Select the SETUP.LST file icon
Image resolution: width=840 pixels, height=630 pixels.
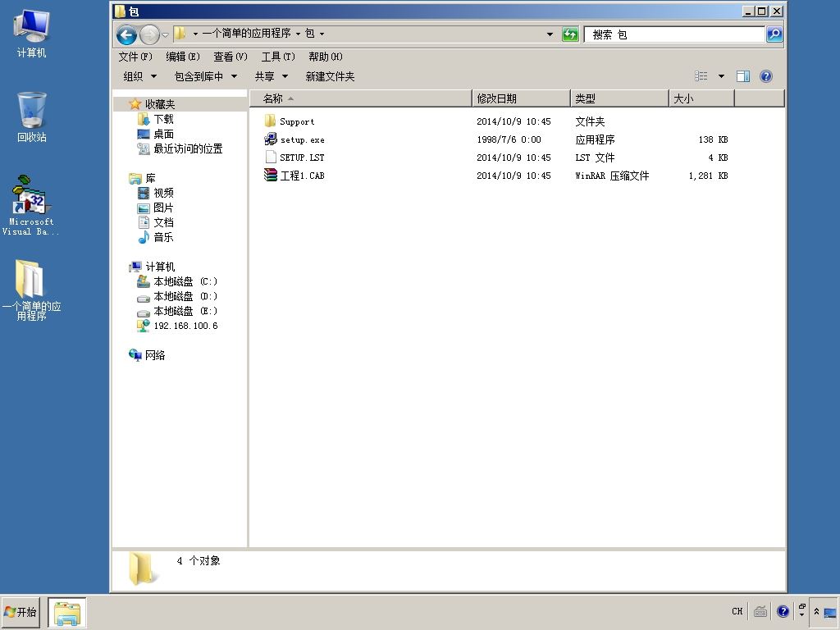(271, 157)
